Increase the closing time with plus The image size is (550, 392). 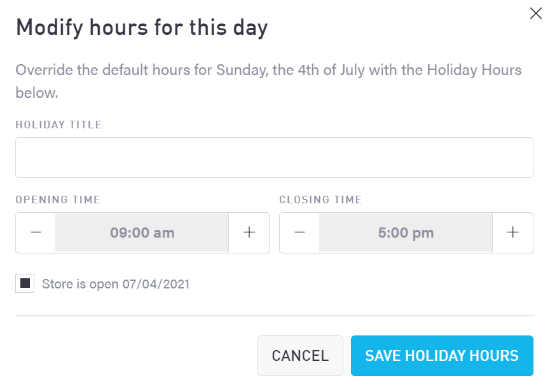pos(512,233)
